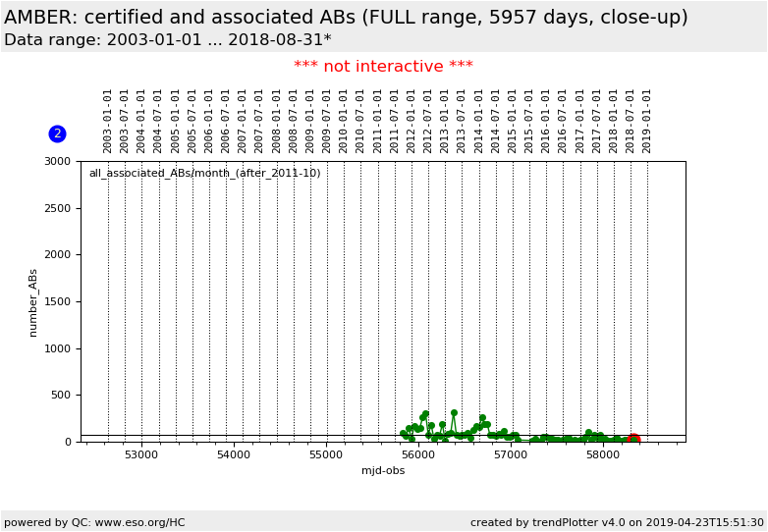Select the 2003-01-01 date label

point(108,120)
